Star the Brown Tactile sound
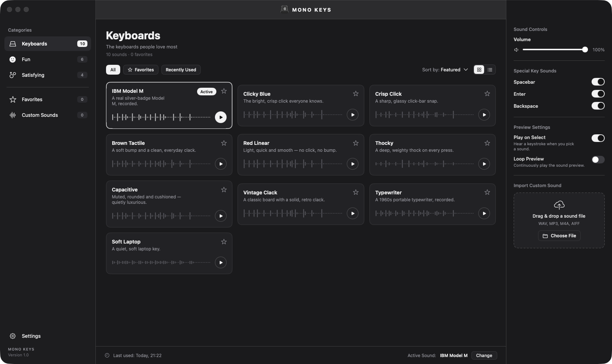The height and width of the screenshot is (364, 612). point(224,143)
